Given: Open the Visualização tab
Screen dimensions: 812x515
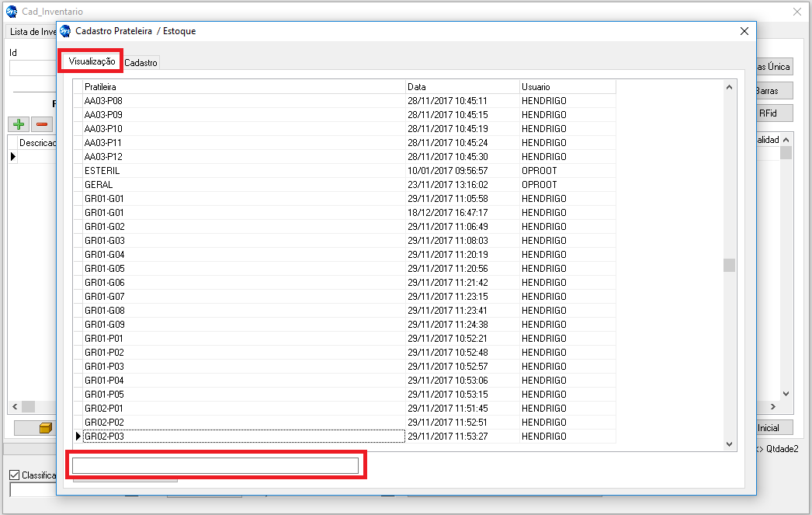Looking at the screenshot, I should pos(92,61).
